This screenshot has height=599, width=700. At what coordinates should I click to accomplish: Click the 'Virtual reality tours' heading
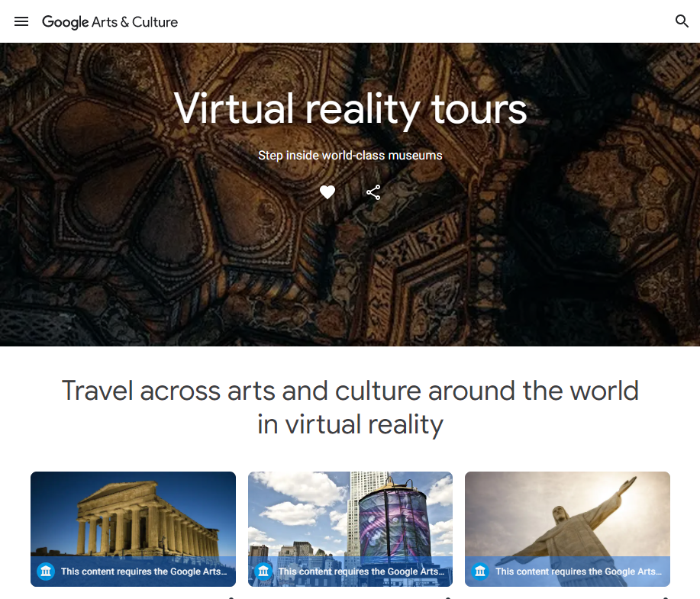350,109
